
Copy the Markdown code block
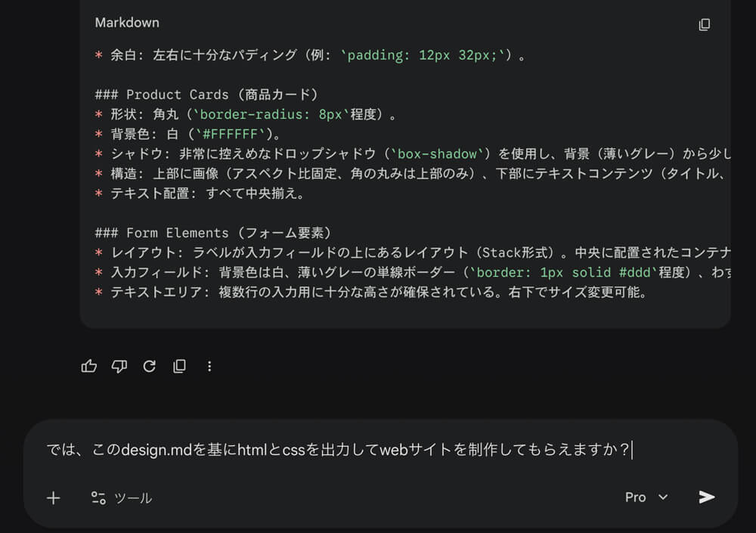[704, 24]
